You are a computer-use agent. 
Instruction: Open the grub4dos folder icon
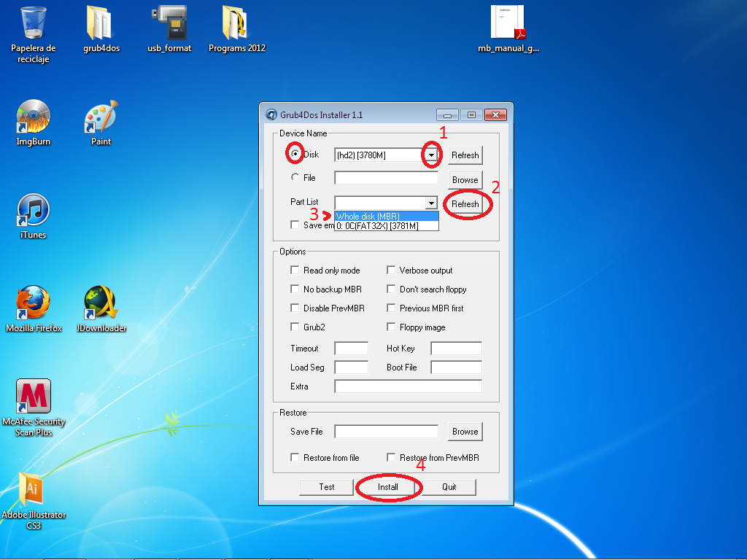[101, 24]
